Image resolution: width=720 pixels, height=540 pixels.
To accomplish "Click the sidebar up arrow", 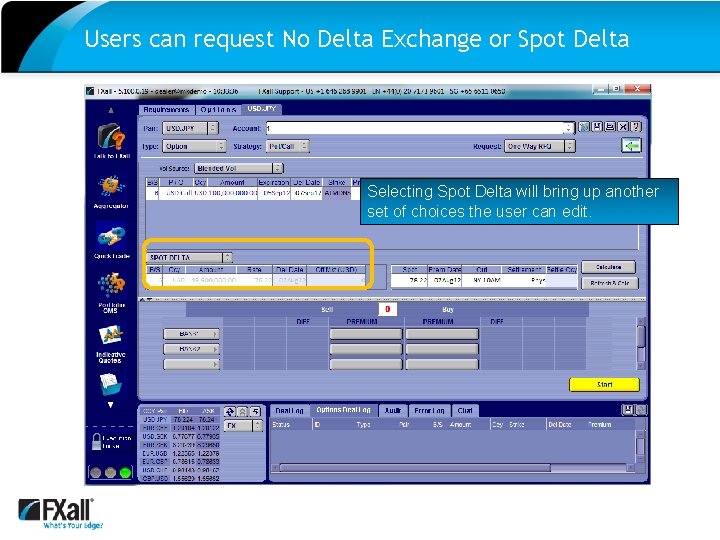I will tap(111, 110).
